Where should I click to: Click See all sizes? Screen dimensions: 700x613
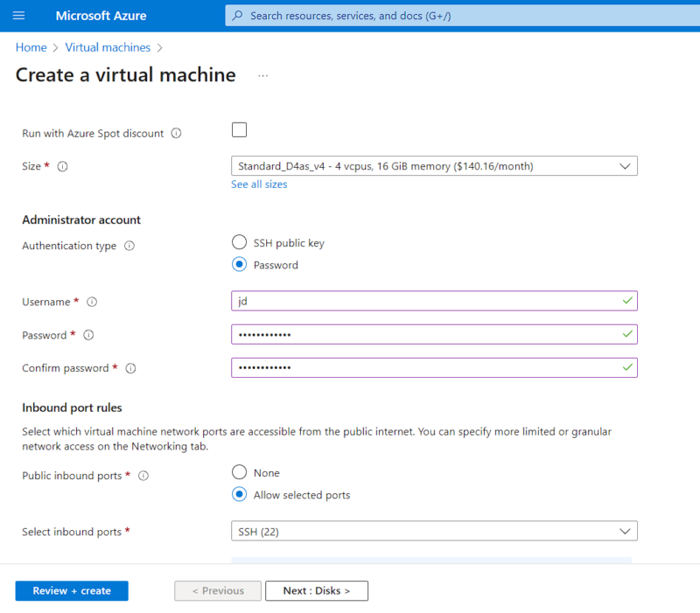pyautogui.click(x=258, y=185)
